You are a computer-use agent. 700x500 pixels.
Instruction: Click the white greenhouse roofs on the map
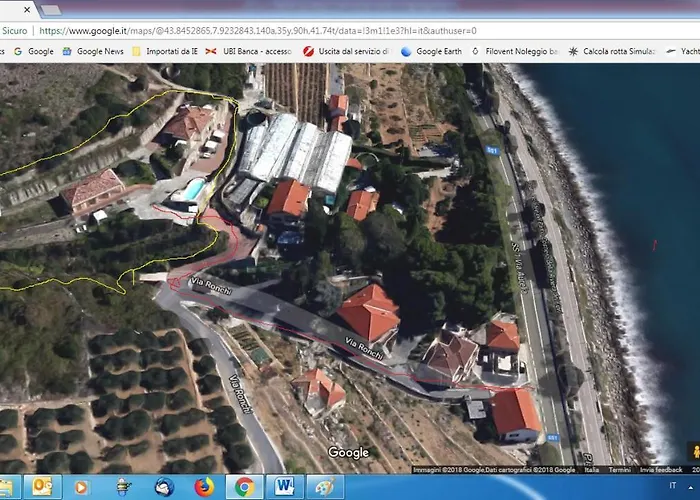tap(296, 151)
